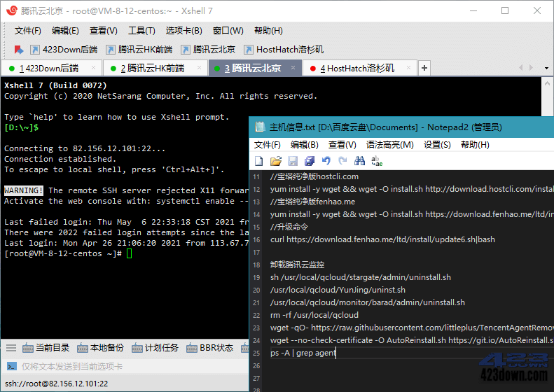Close the 423Down后端 session tab
This screenshot has height=392, width=554.
coord(94,67)
